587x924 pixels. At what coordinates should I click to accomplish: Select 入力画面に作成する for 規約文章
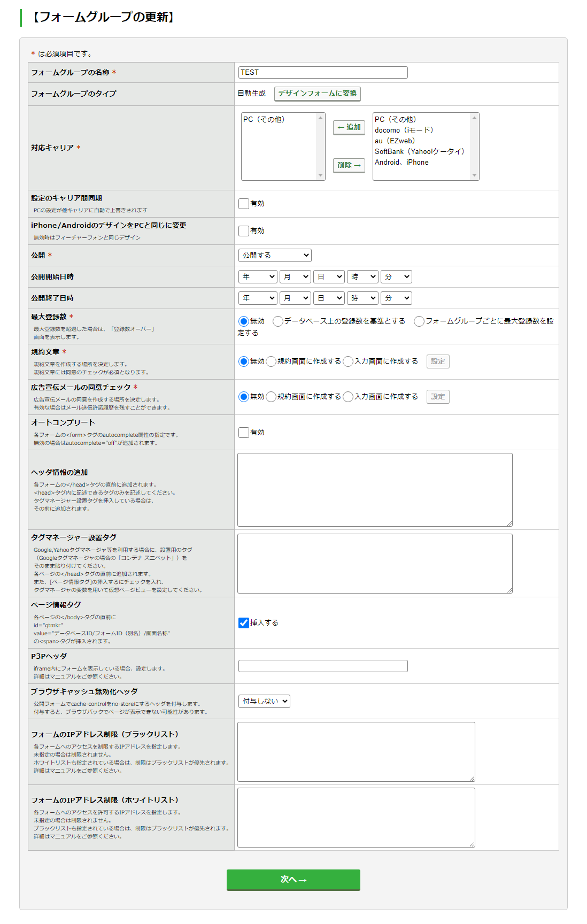point(348,361)
